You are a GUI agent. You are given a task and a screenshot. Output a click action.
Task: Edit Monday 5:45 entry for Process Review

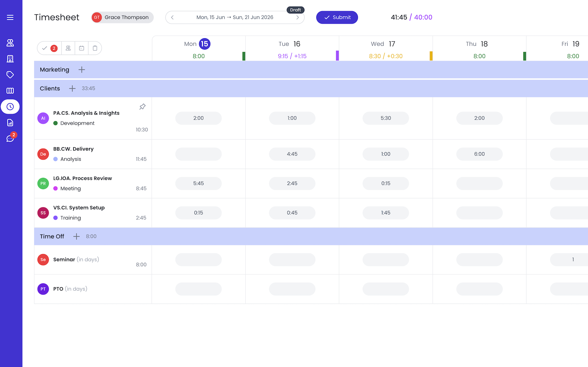coord(199,183)
